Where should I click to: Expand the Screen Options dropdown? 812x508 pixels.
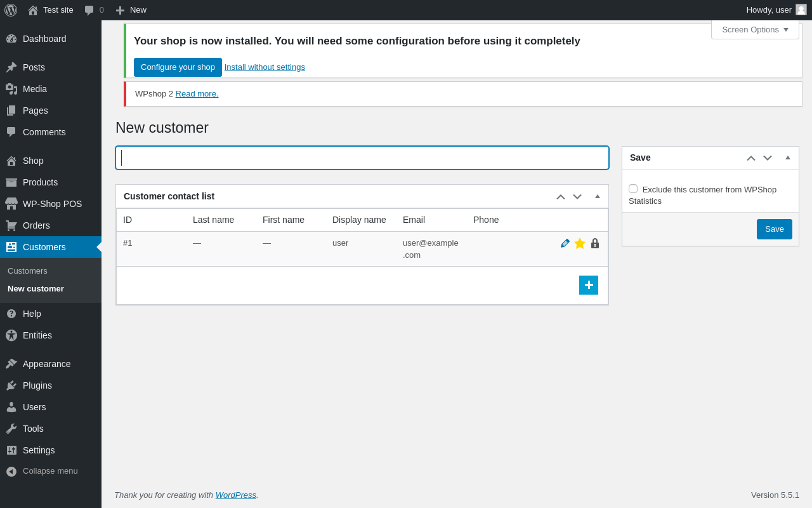pyautogui.click(x=755, y=29)
